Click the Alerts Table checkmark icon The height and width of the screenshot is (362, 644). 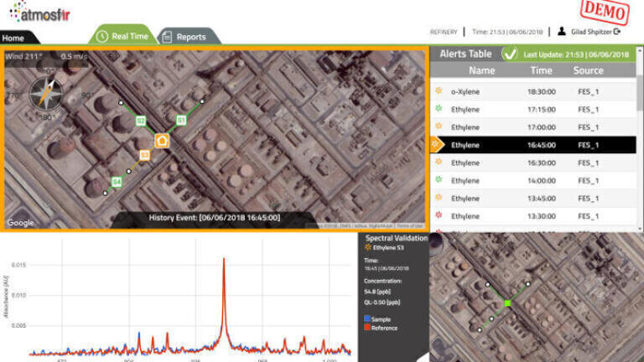pyautogui.click(x=510, y=54)
